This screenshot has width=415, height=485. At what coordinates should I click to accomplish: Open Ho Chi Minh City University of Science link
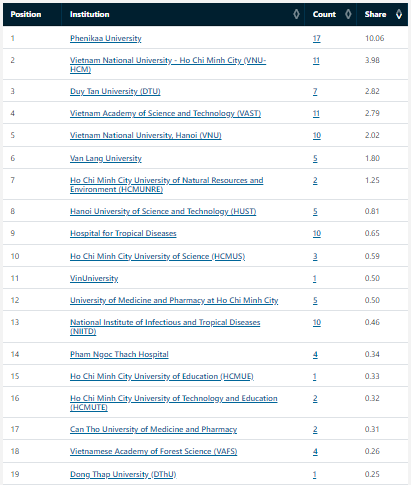157,256
